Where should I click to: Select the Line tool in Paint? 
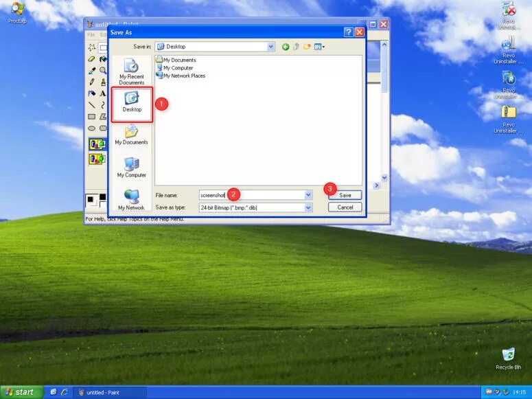tap(91, 105)
